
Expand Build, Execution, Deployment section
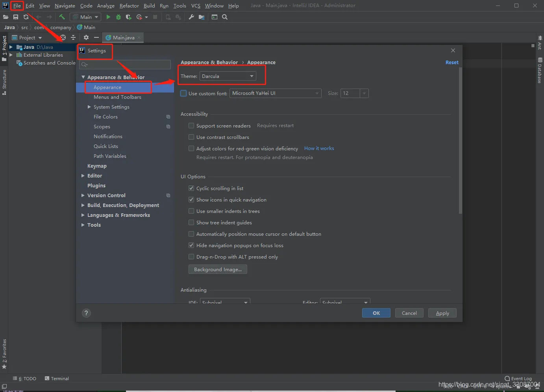pyautogui.click(x=83, y=205)
